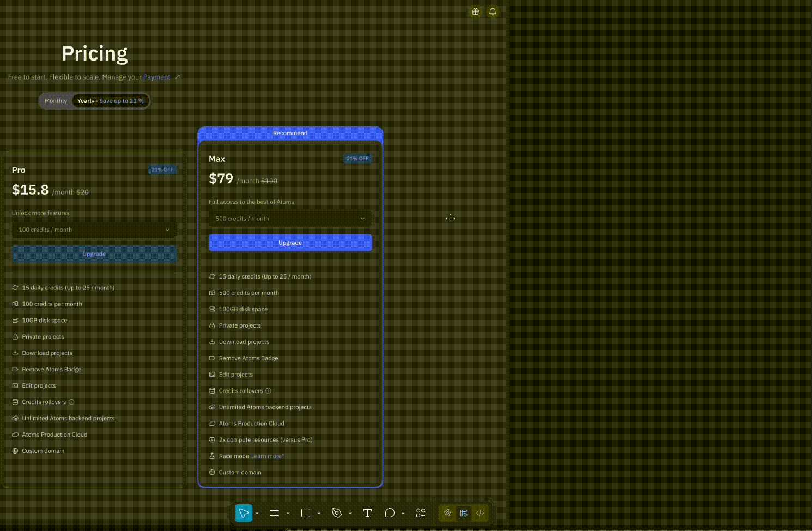Viewport: 812px width, 531px height.
Task: Select the Rectangle shape tool
Action: click(306, 513)
